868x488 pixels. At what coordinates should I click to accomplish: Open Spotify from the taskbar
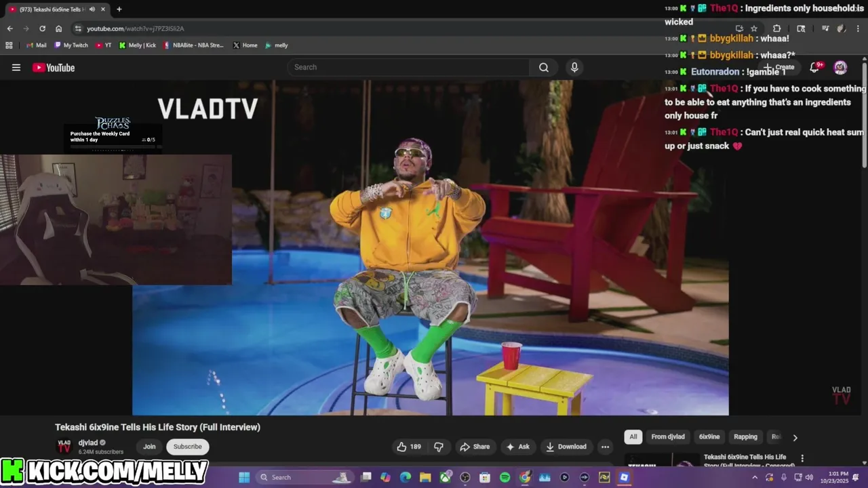pyautogui.click(x=505, y=478)
